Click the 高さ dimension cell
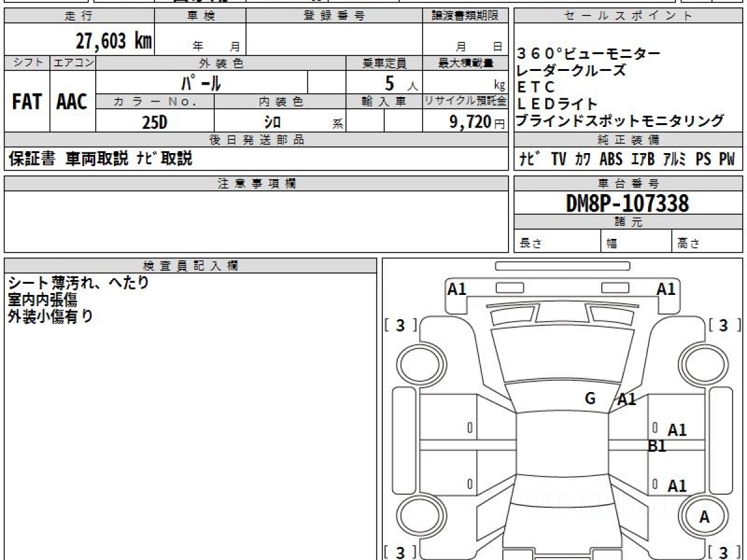 click(708, 241)
